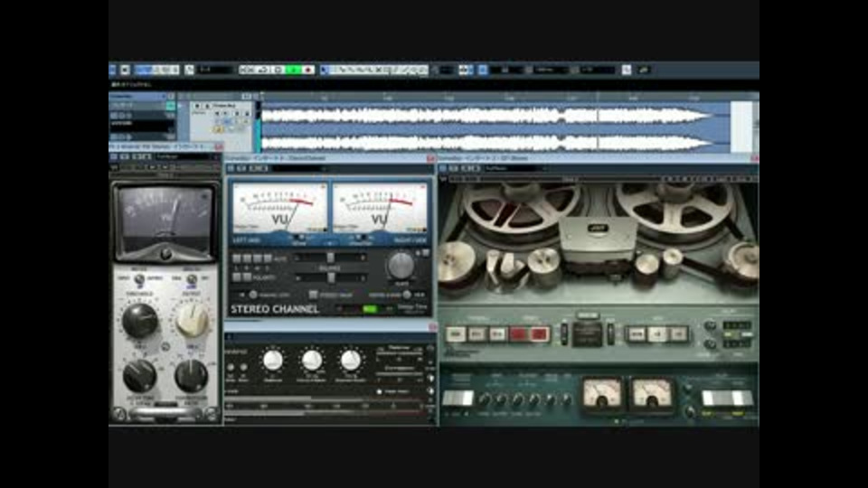Click the red record button in transport
868x488 pixels.
click(x=308, y=70)
